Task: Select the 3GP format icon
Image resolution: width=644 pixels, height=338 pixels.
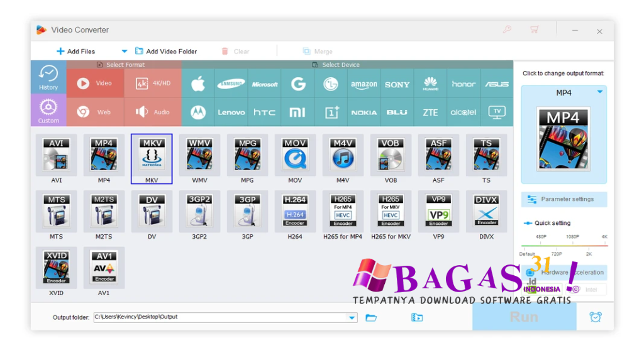Action: (x=247, y=212)
